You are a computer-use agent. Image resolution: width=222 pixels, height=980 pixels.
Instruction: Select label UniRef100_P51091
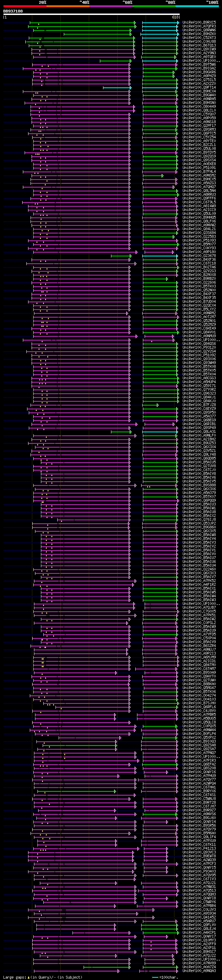pyautogui.click(x=199, y=168)
